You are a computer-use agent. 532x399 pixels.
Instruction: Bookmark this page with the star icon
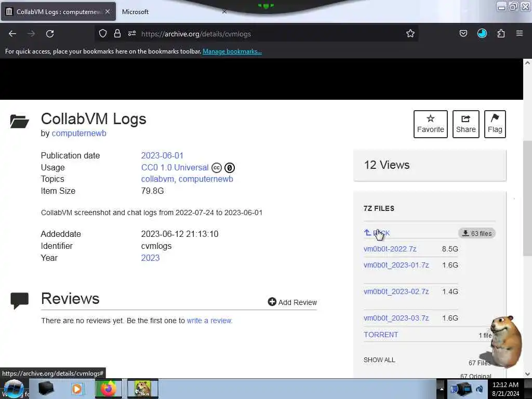tap(410, 33)
